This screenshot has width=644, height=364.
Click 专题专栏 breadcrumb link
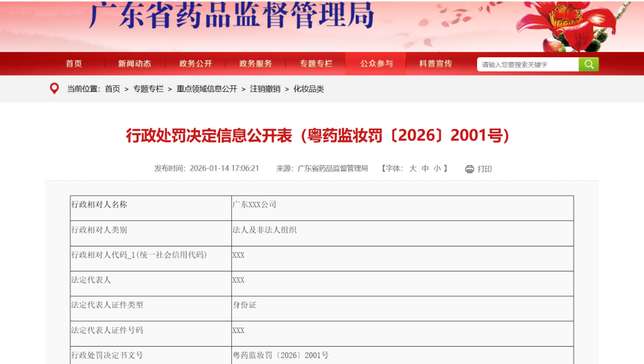pos(148,89)
